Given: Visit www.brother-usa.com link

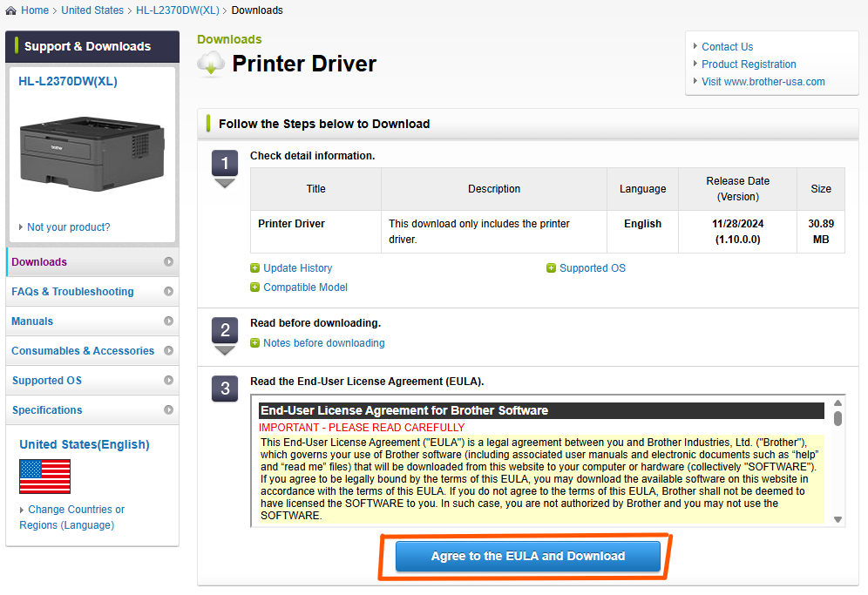Looking at the screenshot, I should pos(763,81).
